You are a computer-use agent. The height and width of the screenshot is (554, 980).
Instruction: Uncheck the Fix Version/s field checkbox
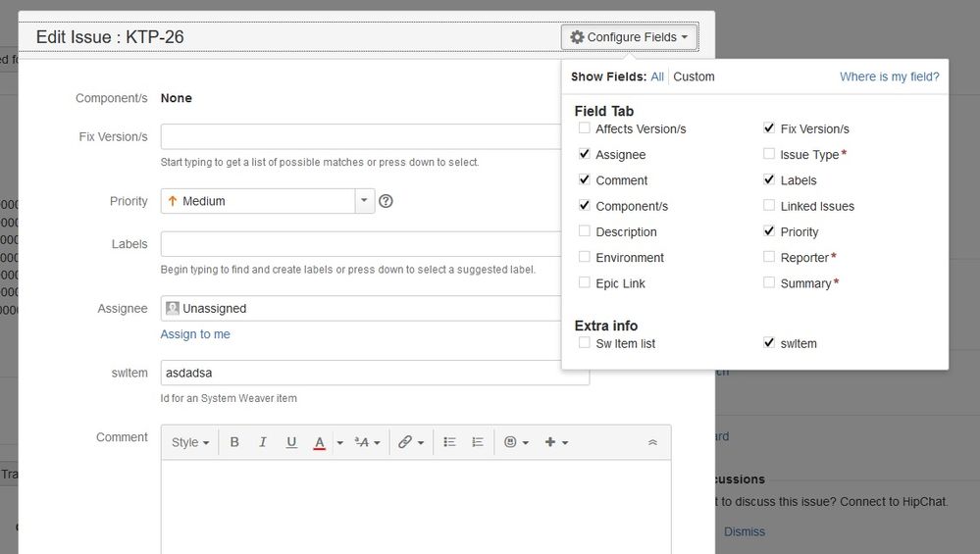coord(769,128)
